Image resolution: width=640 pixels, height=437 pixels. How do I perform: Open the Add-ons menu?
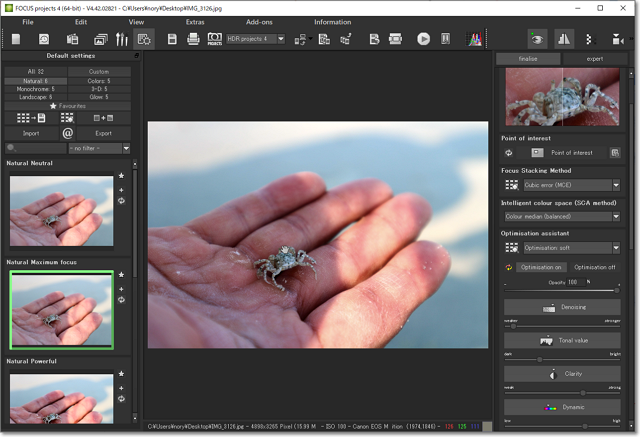[x=259, y=21]
